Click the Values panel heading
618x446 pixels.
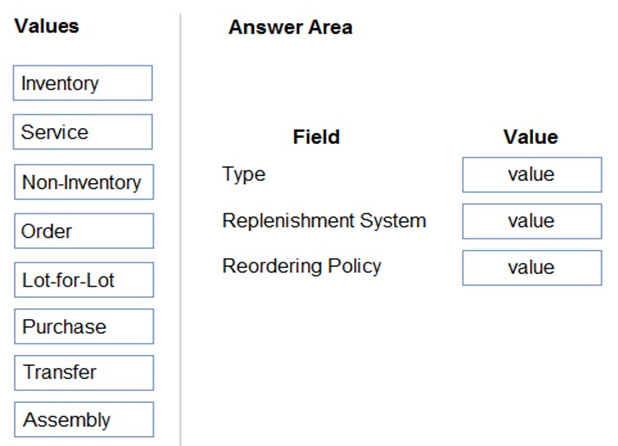(x=46, y=26)
